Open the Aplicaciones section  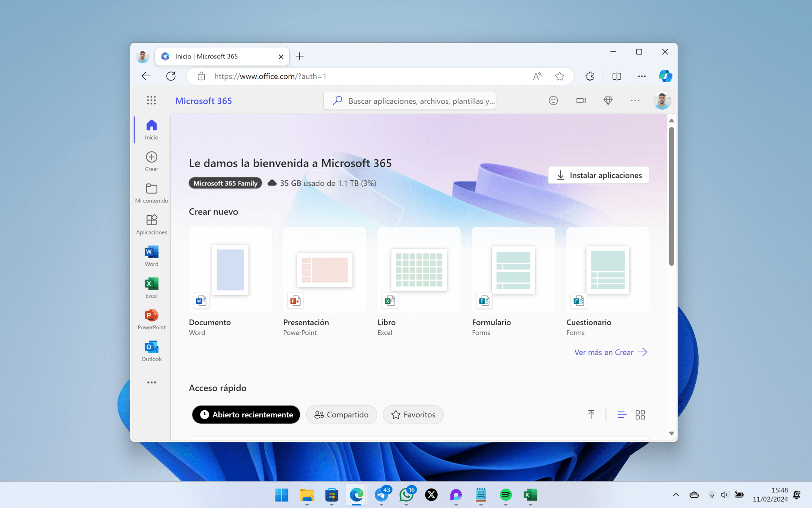[151, 224]
